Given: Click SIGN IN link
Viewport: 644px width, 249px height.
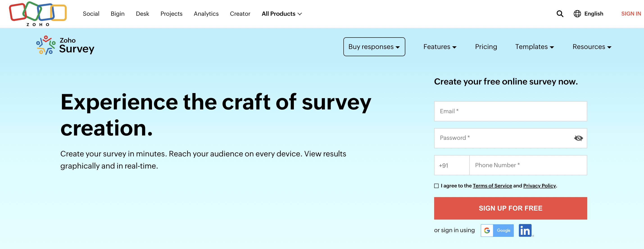Looking at the screenshot, I should pyautogui.click(x=631, y=14).
